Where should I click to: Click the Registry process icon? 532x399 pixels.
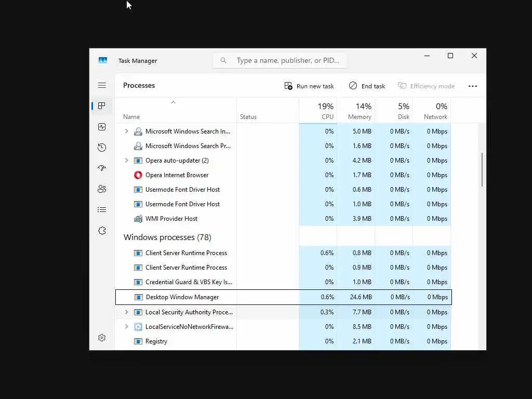point(138,341)
